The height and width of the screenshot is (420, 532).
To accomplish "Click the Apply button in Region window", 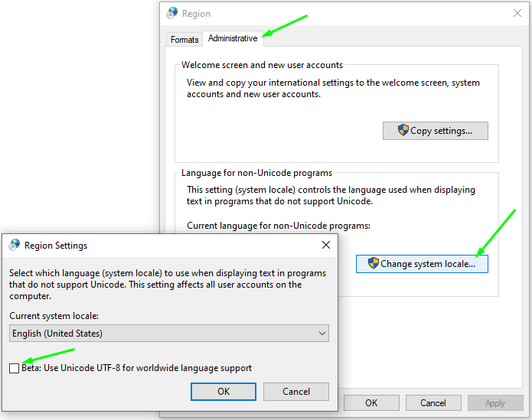I will (x=495, y=402).
